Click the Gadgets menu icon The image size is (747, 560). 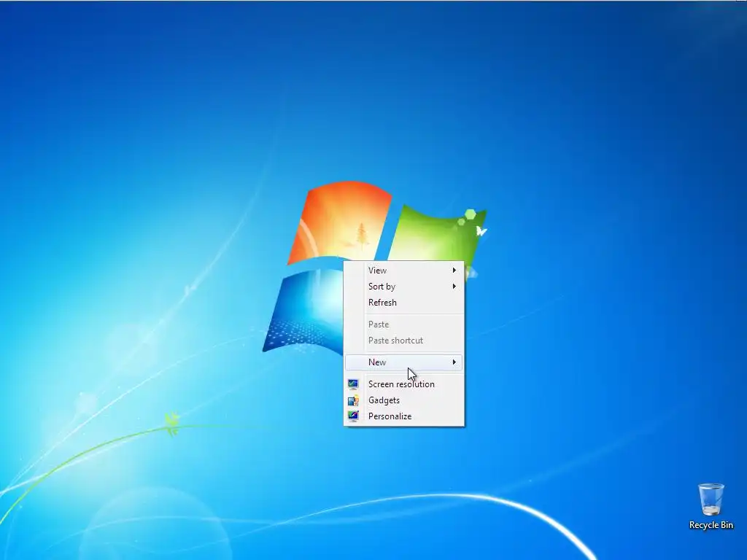point(353,400)
